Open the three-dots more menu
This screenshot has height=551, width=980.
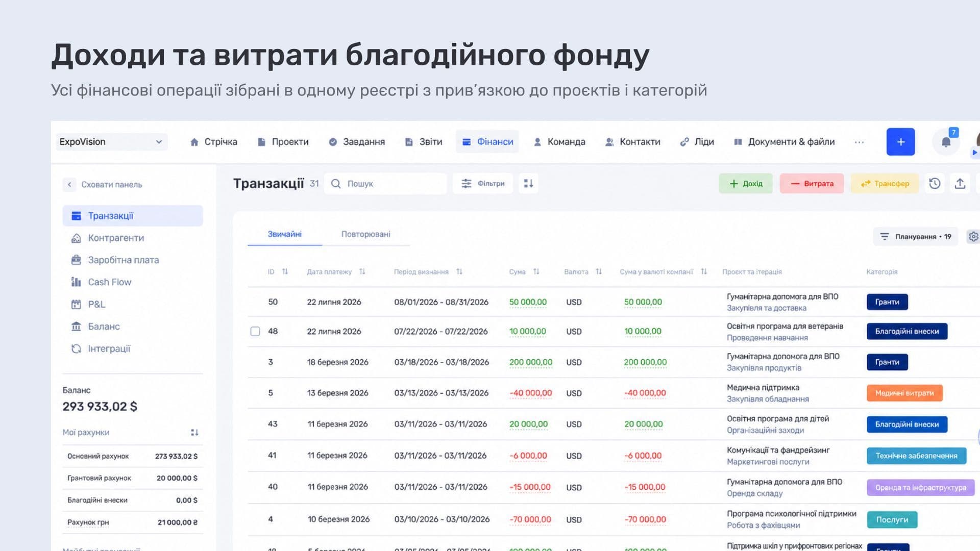[x=859, y=142]
